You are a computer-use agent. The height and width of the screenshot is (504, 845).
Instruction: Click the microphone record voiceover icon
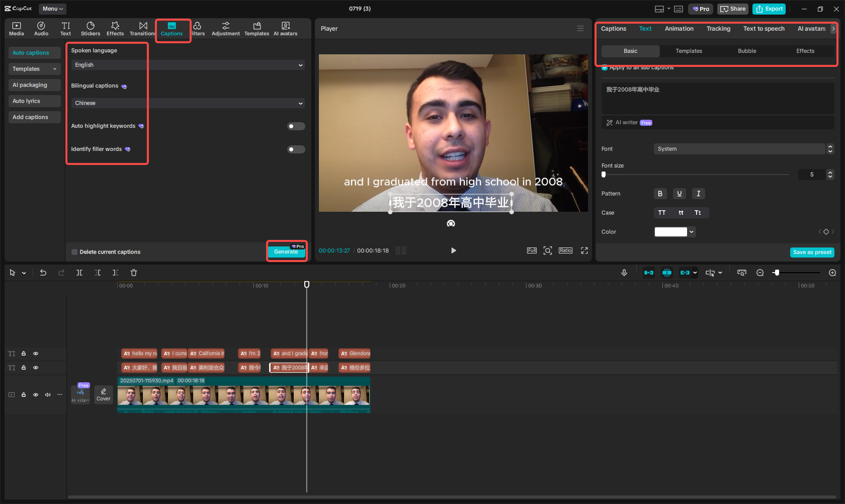pos(624,273)
